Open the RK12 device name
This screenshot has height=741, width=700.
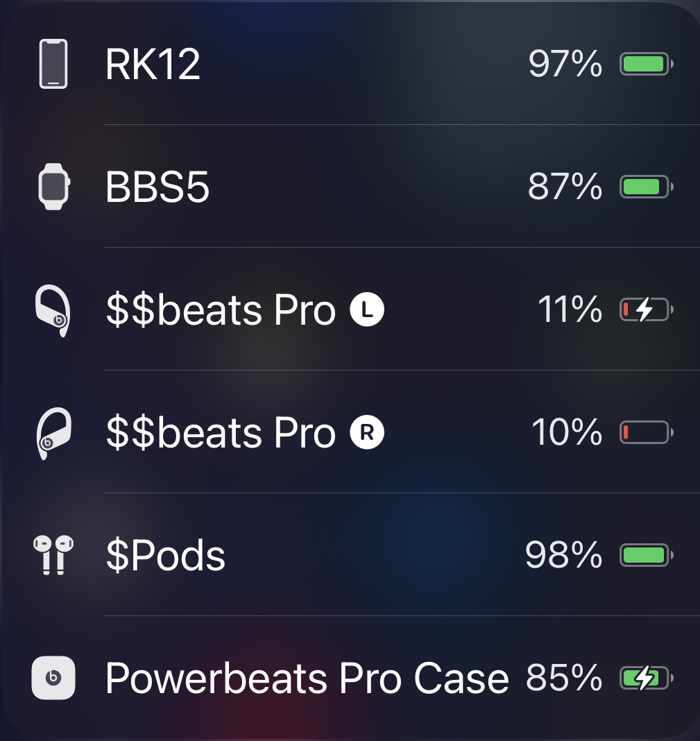153,65
